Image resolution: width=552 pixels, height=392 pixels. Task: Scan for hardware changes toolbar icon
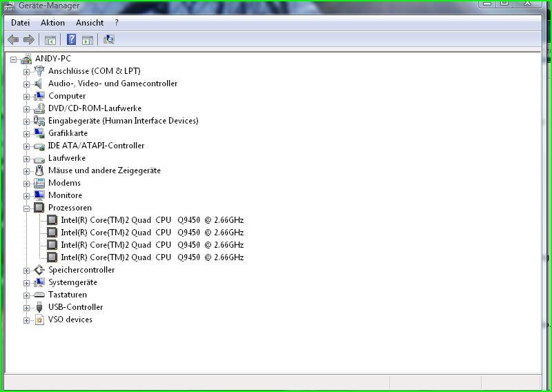click(109, 39)
